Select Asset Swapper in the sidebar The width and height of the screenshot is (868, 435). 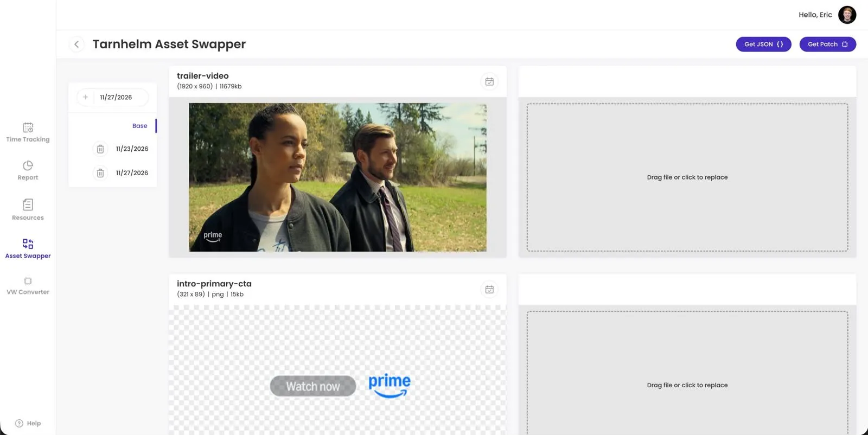coord(28,249)
